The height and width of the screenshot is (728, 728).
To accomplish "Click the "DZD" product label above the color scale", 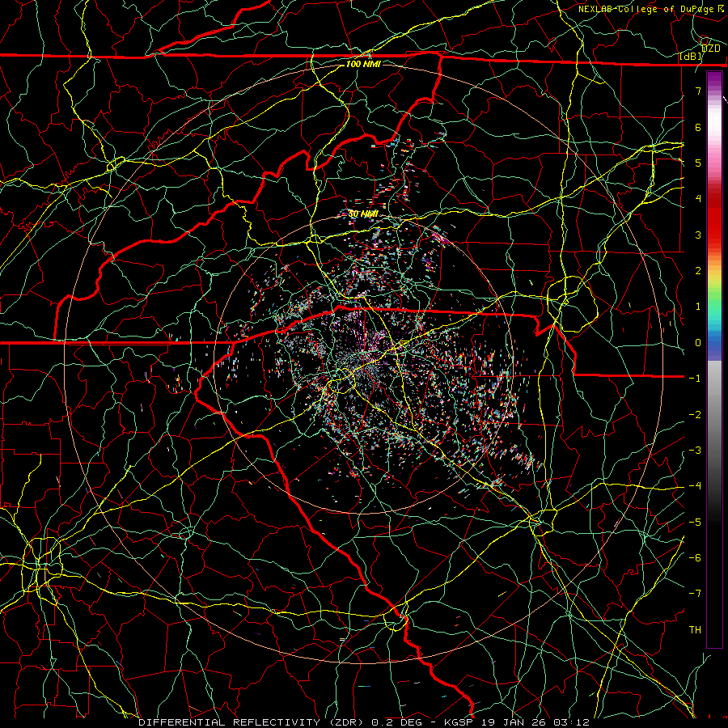I will (x=710, y=48).
